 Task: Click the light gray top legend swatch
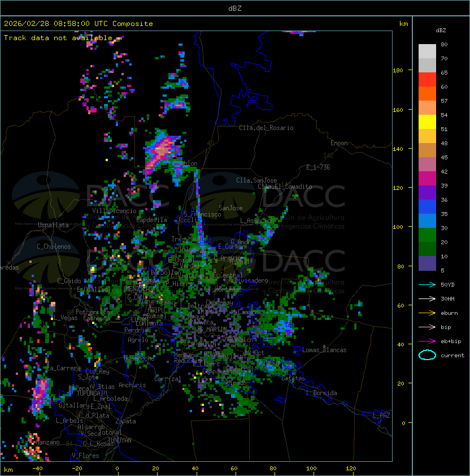coord(427,51)
